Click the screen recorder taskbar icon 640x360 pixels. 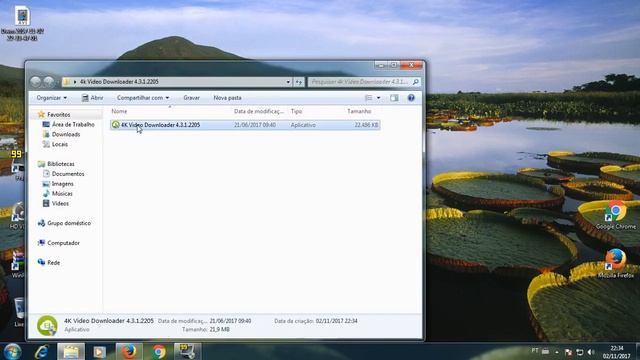click(x=187, y=351)
